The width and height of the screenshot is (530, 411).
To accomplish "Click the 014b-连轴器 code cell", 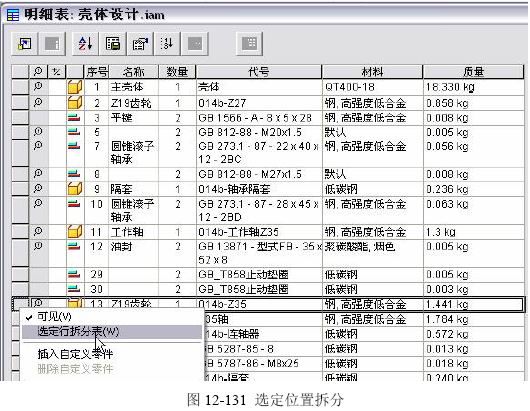I will coord(263,334).
